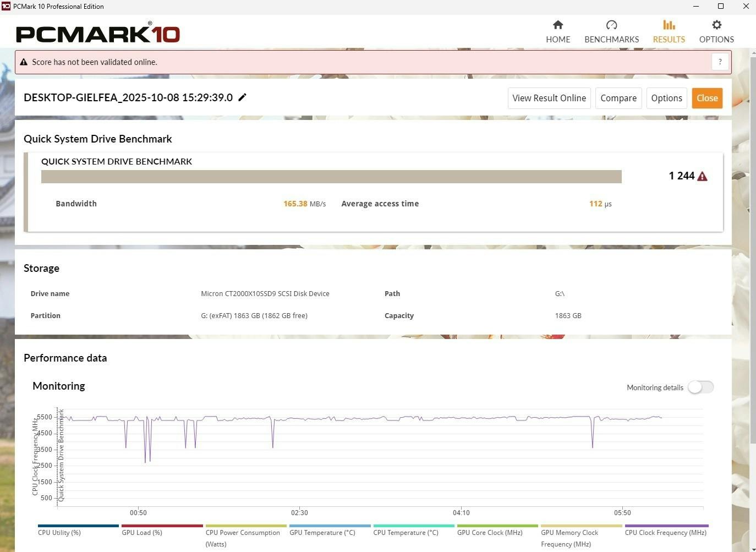Screen dimensions: 756x552
Task: Click the result name DESKTOP-GIELFEA_2025-10-08 15:29:39.0
Action: point(128,97)
